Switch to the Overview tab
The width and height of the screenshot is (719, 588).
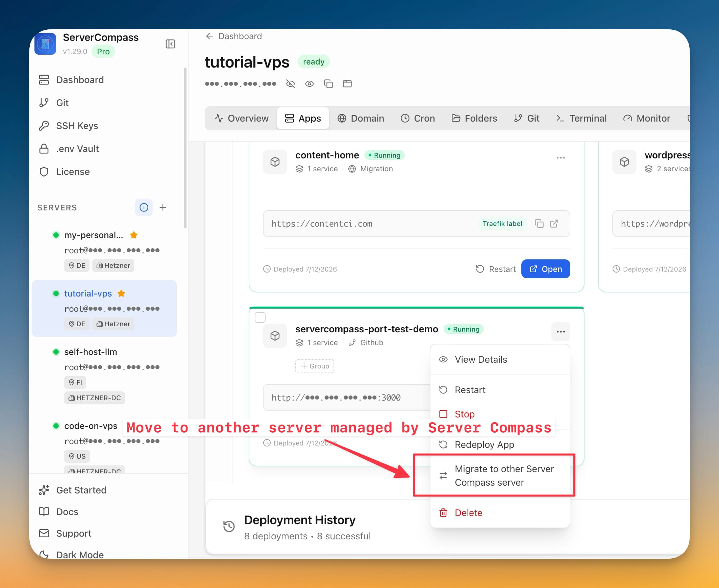(x=241, y=119)
